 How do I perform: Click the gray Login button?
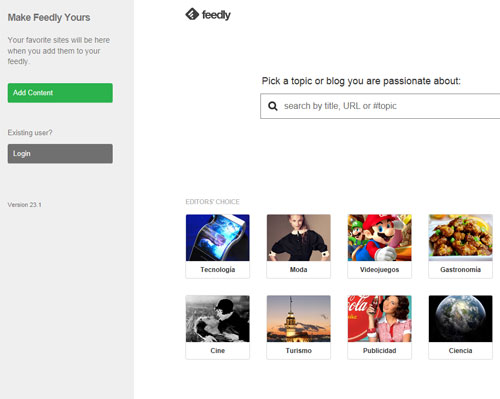point(60,154)
